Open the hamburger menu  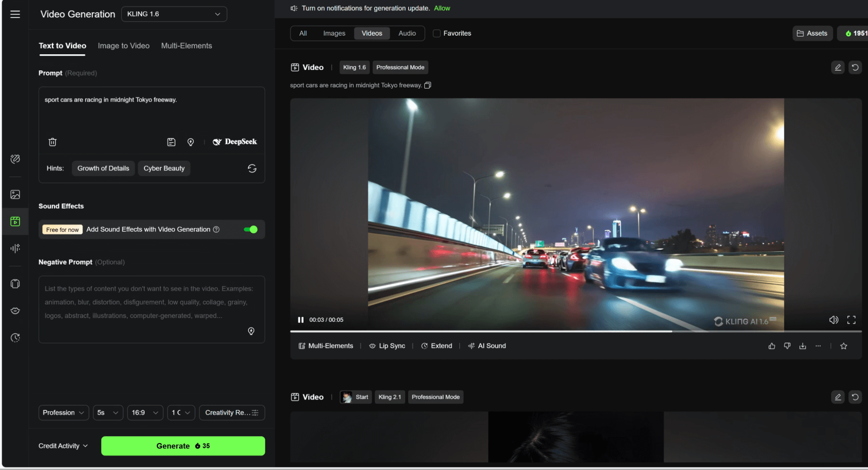pos(15,14)
